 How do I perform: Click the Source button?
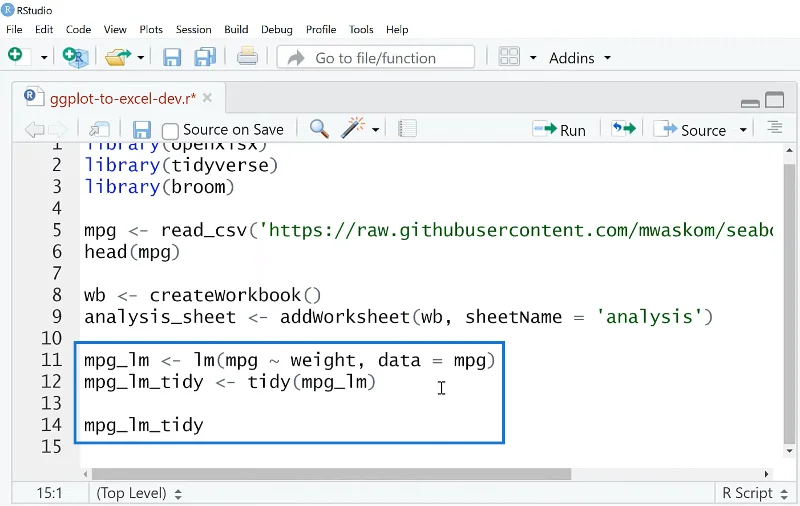(690, 130)
